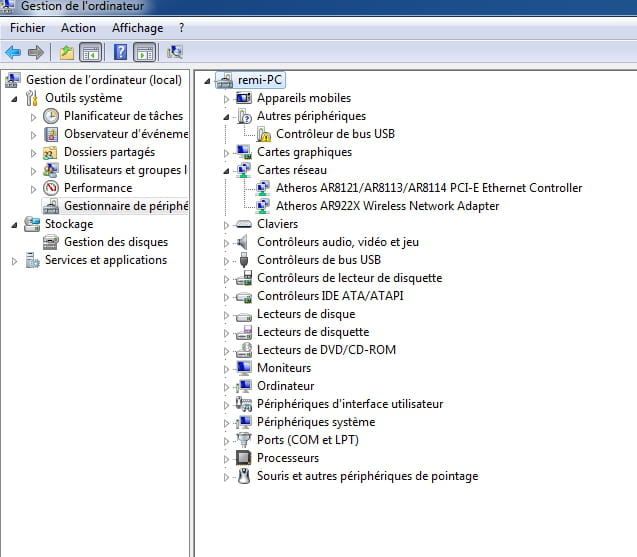This screenshot has width=637, height=557.
Task: Select Contrôleurs IDE ATA/ATAPI
Action: tap(330, 296)
